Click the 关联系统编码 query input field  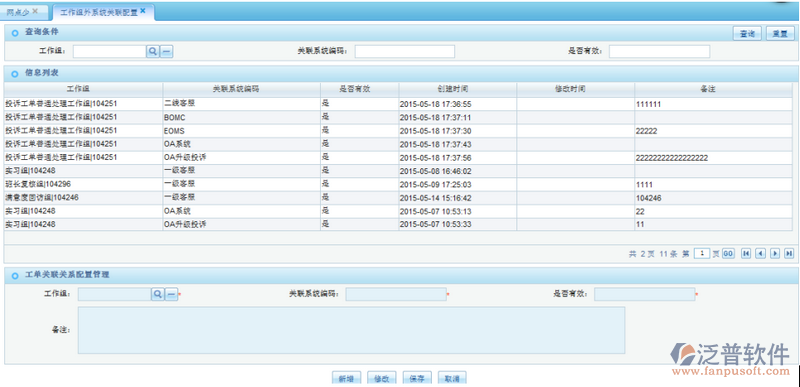tap(405, 51)
